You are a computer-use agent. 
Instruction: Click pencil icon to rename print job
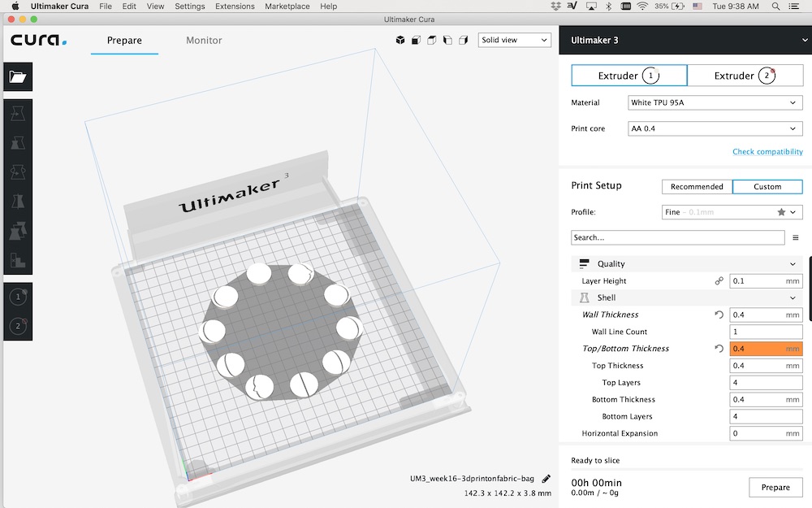pyautogui.click(x=546, y=479)
